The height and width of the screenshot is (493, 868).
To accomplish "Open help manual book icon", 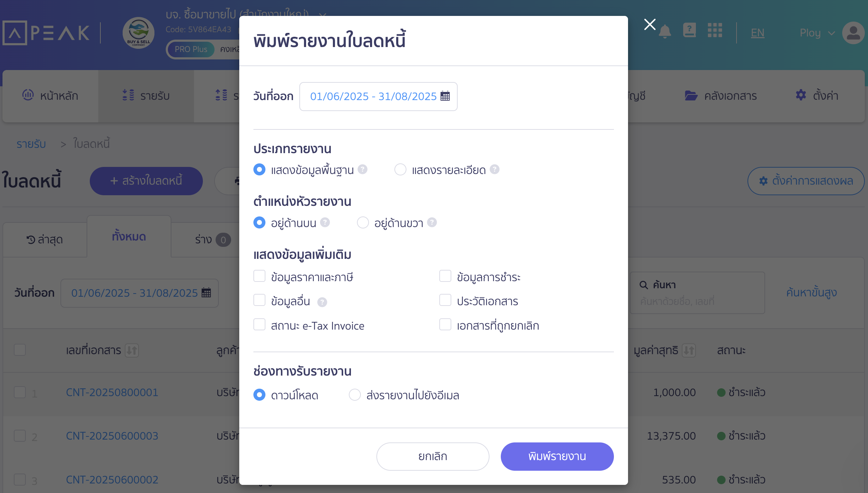I will pyautogui.click(x=690, y=30).
